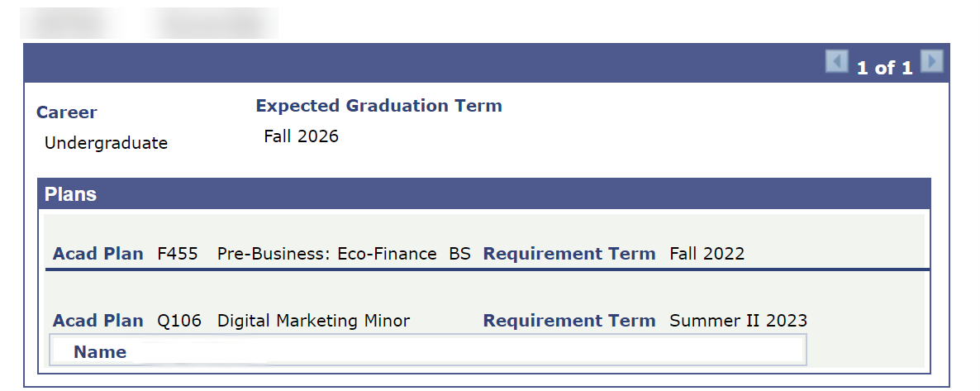Click the first Acad Plan label
This screenshot has width=980, height=391.
(98, 254)
